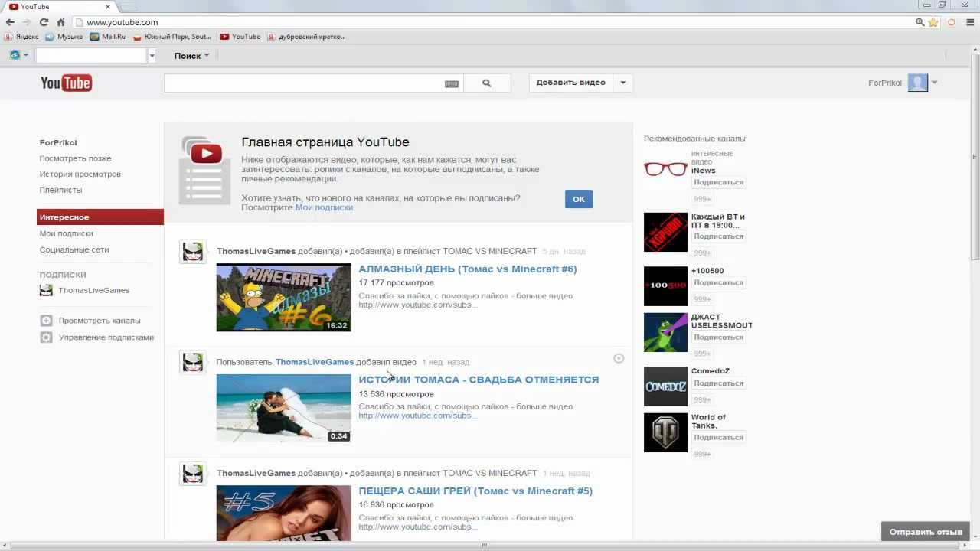Click +100500 channel icon
This screenshot has height=551, width=980.
pos(665,286)
